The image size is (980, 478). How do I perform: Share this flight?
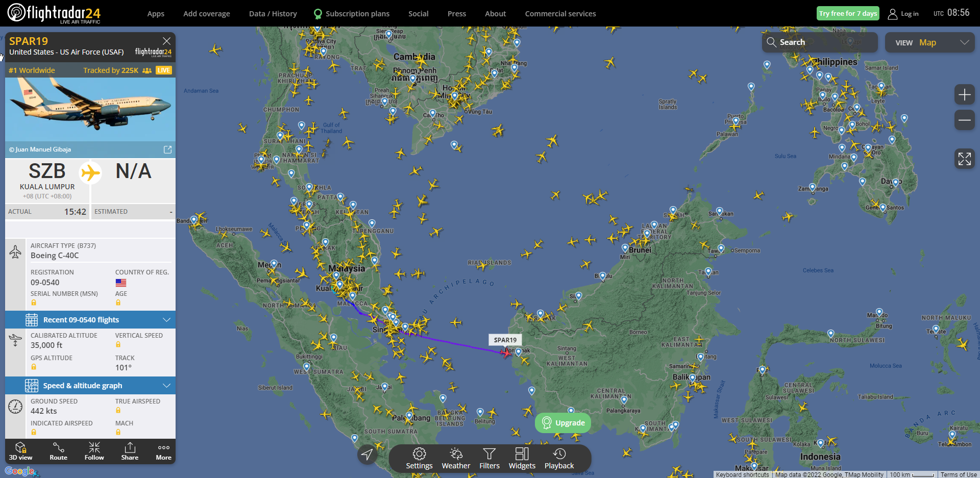click(130, 451)
